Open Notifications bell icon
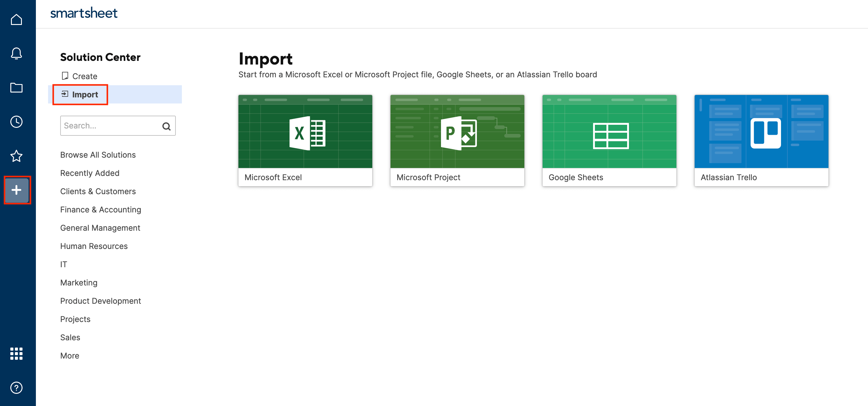 coord(16,54)
